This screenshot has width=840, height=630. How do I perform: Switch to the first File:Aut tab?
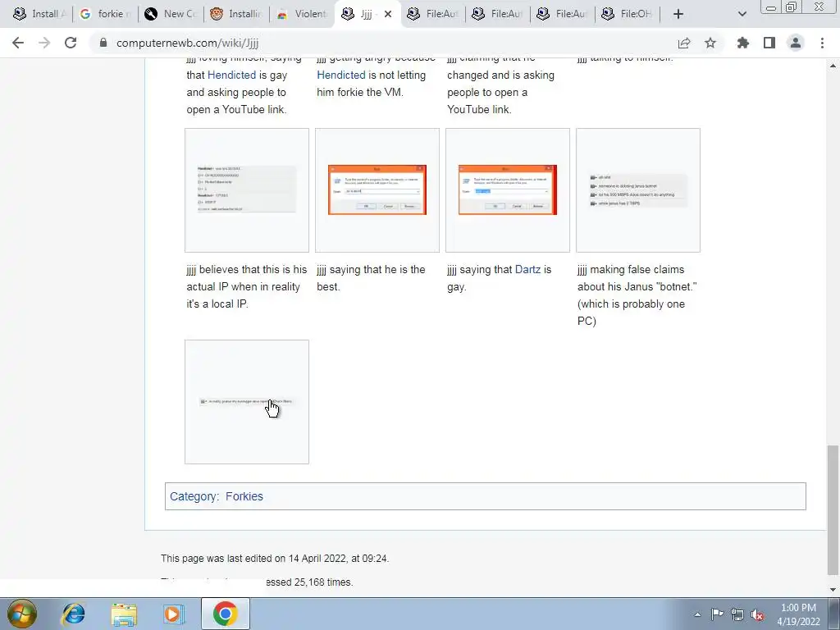point(432,14)
